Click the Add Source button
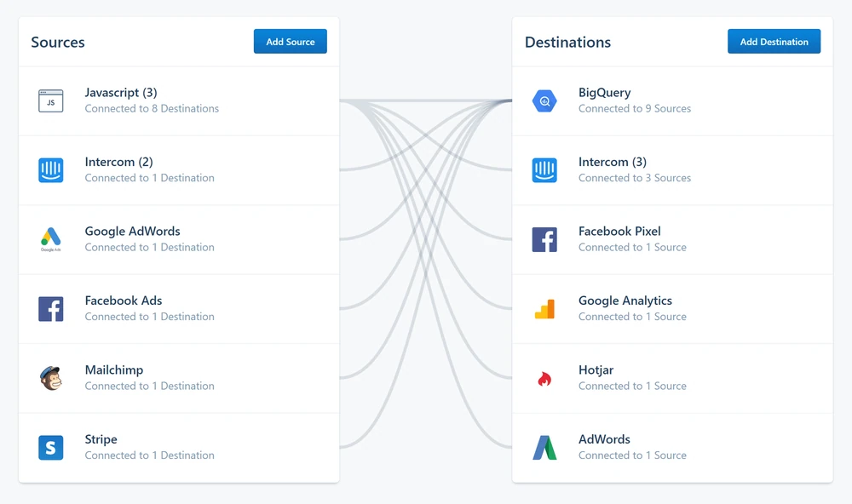852x504 pixels. 291,41
